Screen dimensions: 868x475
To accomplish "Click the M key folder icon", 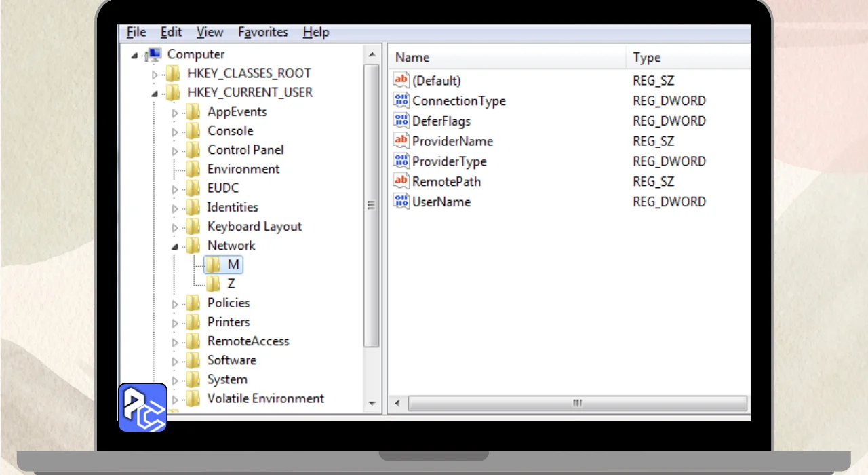I will tap(213, 265).
